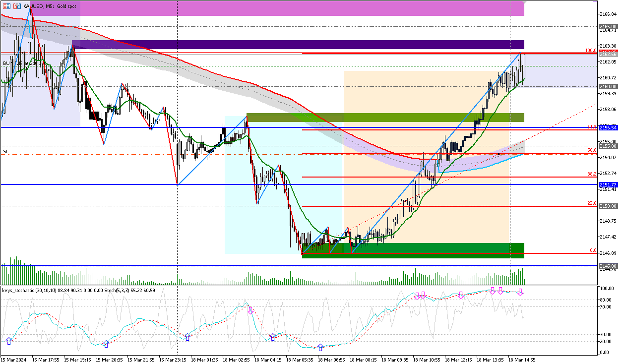Click the 2158.06 price scale value

[x=607, y=109]
